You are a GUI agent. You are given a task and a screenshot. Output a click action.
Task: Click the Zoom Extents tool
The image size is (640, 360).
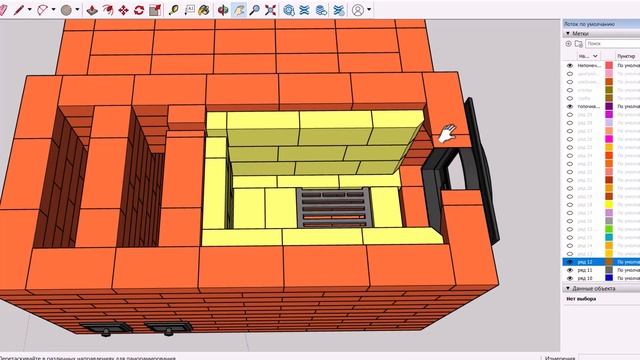270,10
